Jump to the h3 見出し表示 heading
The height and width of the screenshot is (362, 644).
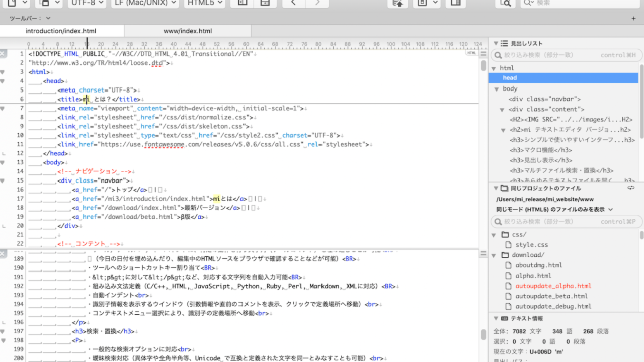(541, 160)
